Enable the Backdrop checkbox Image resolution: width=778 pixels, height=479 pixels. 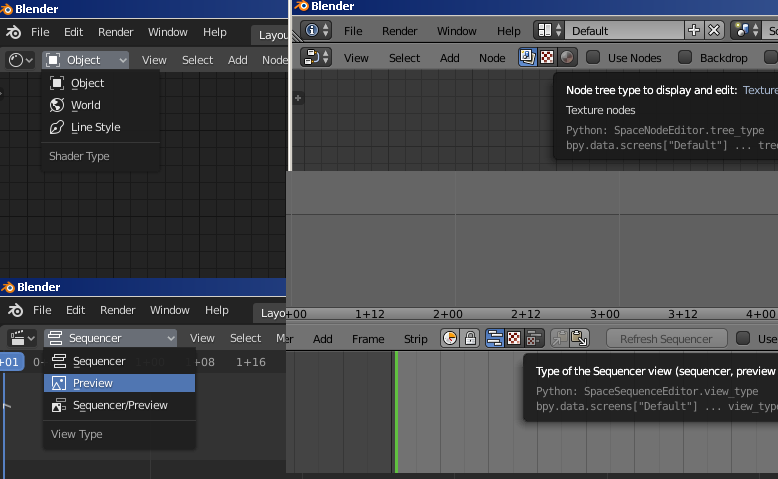pyautogui.click(x=685, y=57)
